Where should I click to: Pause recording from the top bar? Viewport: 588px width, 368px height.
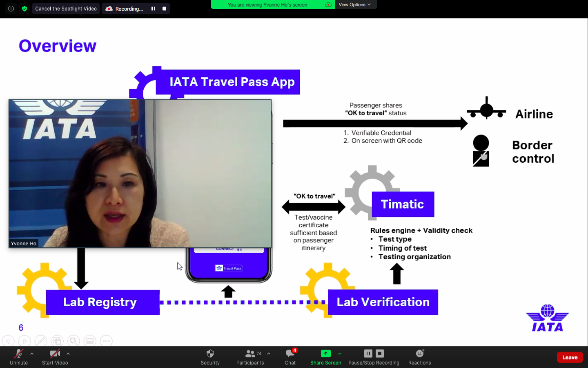[154, 9]
